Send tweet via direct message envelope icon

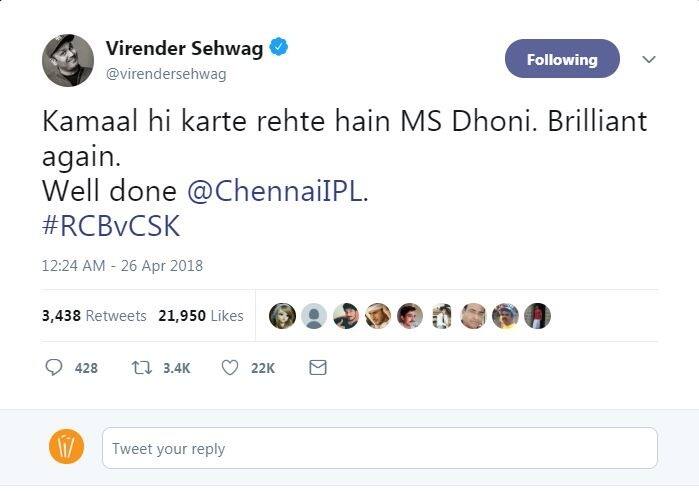[318, 368]
